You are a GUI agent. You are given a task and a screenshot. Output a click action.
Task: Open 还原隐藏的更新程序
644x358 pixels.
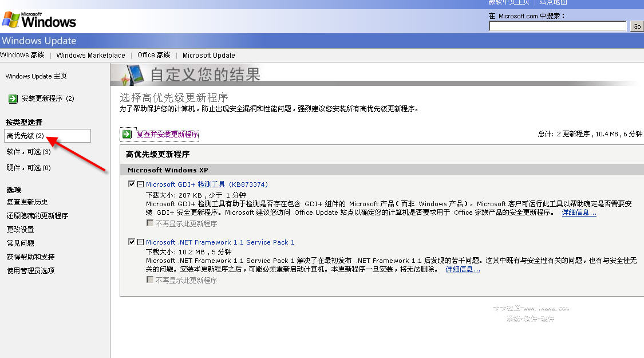point(37,216)
